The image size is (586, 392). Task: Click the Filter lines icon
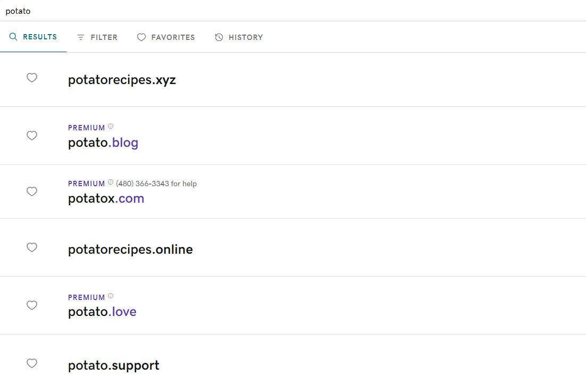(81, 37)
